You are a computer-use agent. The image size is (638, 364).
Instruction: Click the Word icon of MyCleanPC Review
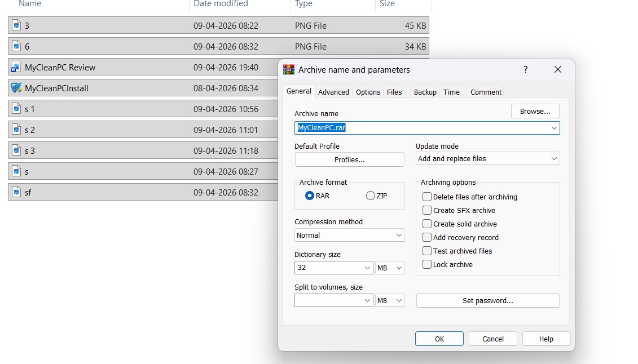coord(16,67)
